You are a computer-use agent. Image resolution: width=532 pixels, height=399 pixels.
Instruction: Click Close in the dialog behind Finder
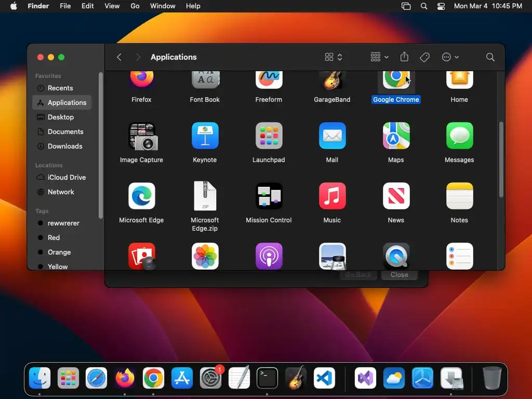pos(400,275)
